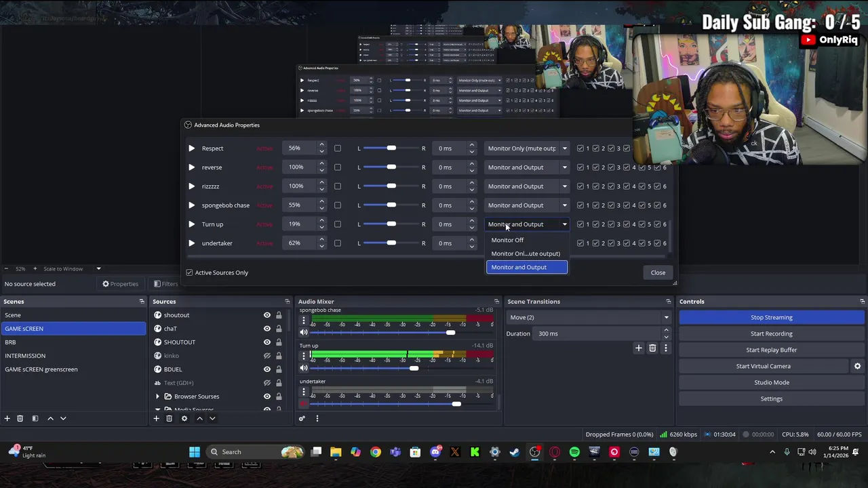Open advanced audio properties gears icon
The image size is (868, 488).
click(x=302, y=419)
